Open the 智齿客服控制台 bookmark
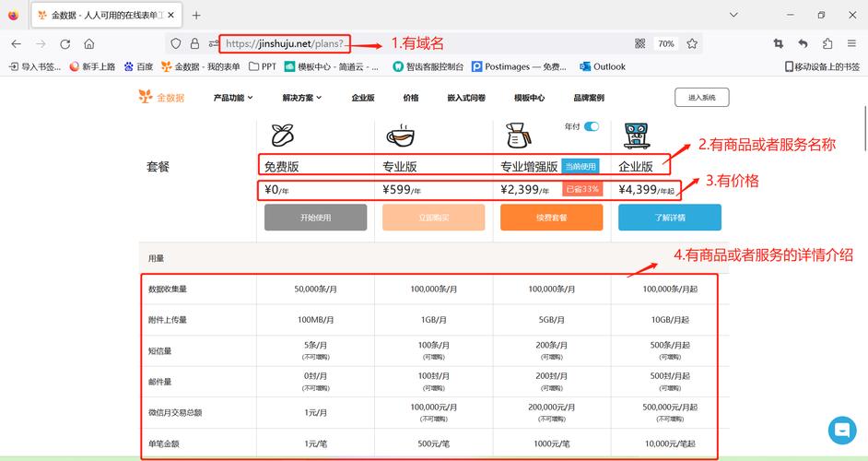868x461 pixels. (x=428, y=66)
